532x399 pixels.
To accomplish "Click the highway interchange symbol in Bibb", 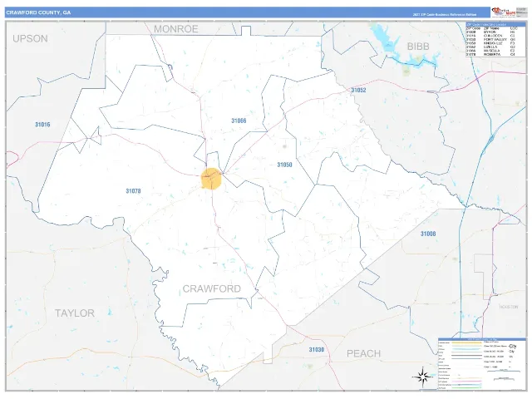I will [x=491, y=138].
